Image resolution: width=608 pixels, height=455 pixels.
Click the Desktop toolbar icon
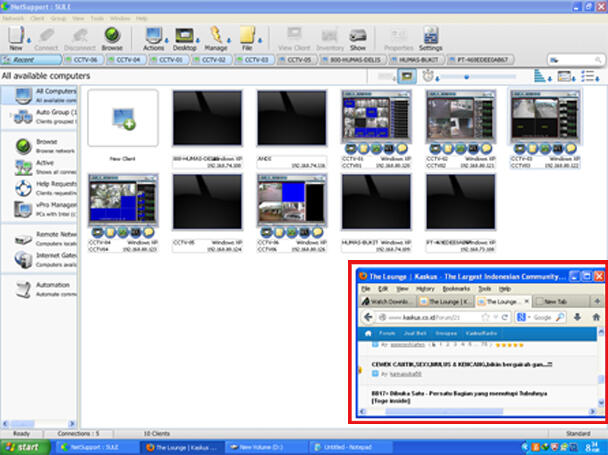185,38
